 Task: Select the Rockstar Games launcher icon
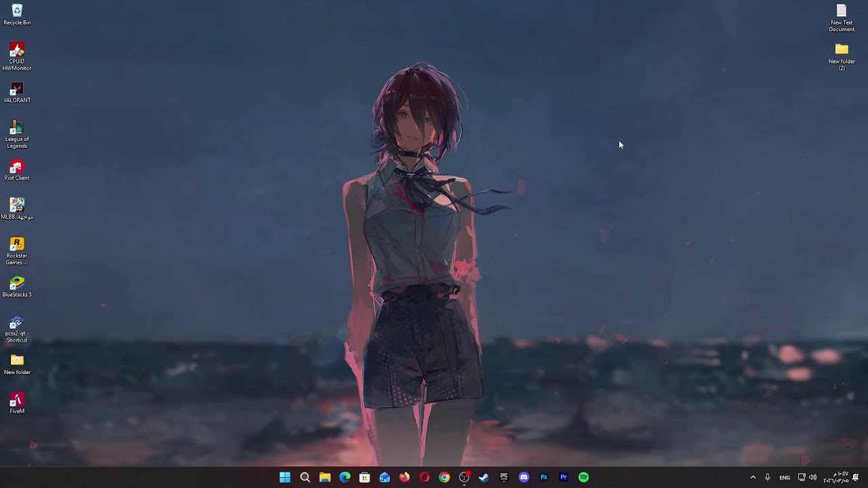pos(17,251)
